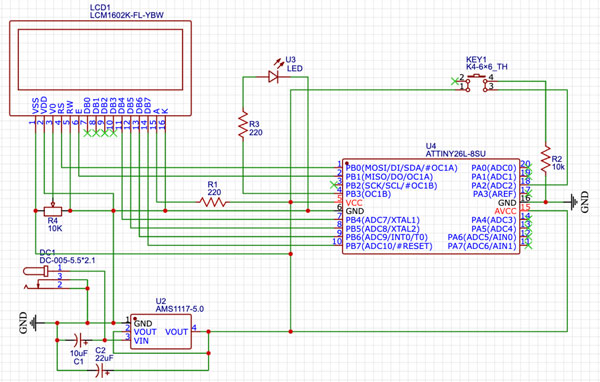Viewport: 600px width, 382px height.
Task: Select the KEY1 push button switch symbol
Action: pyautogui.click(x=477, y=82)
